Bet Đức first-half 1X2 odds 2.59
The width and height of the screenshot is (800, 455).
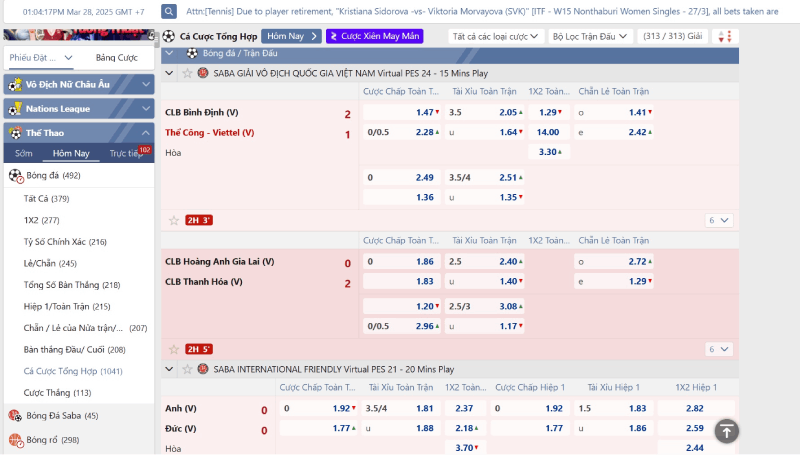pyautogui.click(x=695, y=428)
